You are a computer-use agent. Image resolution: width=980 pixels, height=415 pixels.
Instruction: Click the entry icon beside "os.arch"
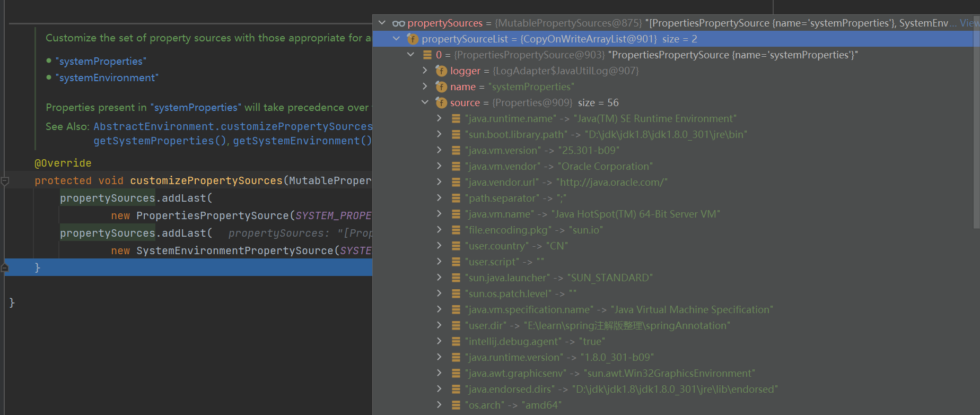[x=456, y=405]
